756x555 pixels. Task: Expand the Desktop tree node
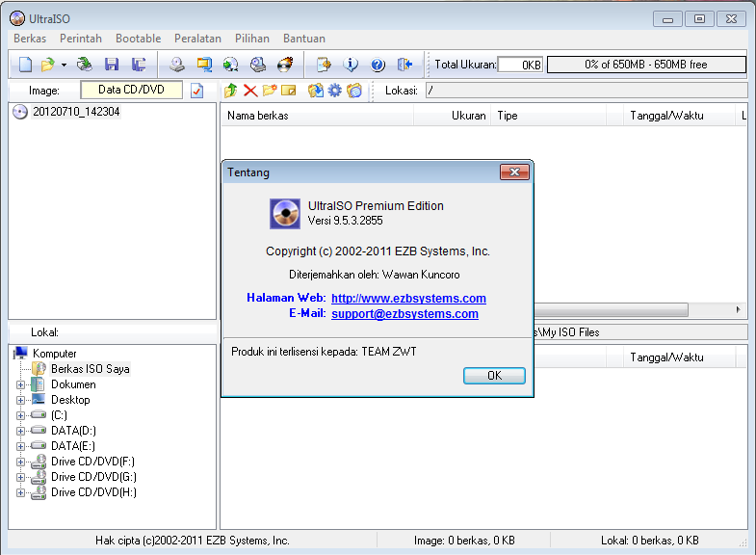[x=20, y=400]
